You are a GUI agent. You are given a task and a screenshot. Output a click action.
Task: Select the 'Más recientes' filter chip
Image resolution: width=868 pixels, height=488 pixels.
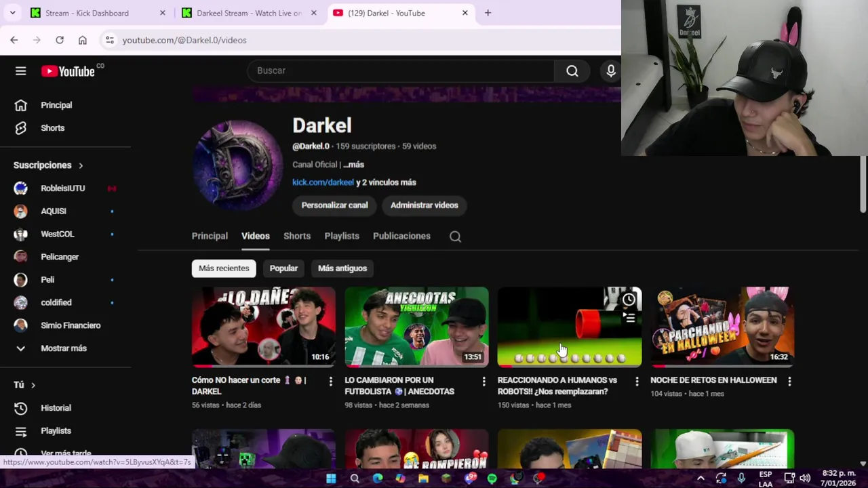click(x=224, y=268)
